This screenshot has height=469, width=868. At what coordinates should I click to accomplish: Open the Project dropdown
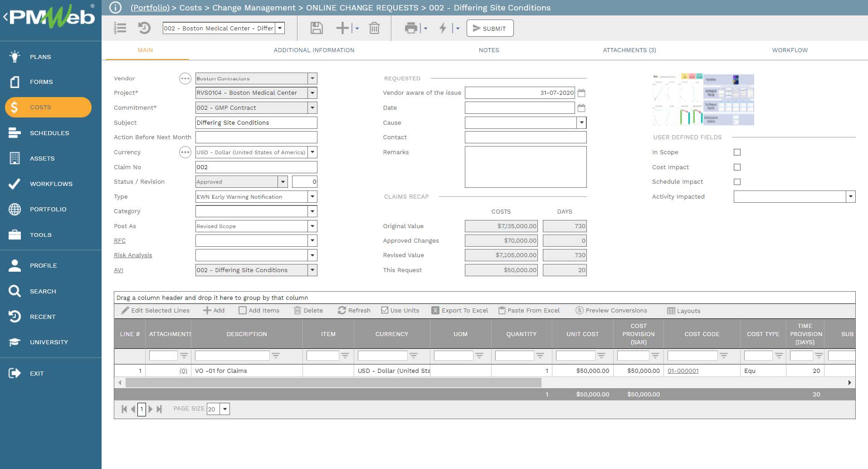click(312, 93)
